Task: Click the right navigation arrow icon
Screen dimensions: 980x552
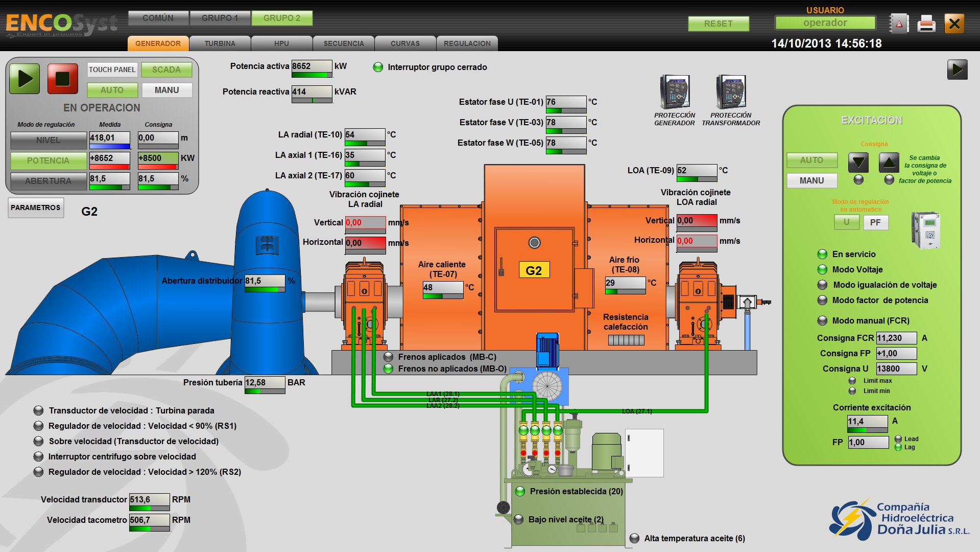Action: point(959,70)
